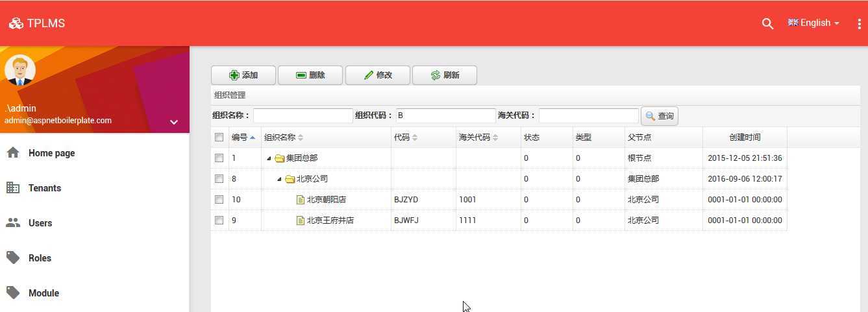868x312 pixels.
Task: Click the 修改 edit button
Action: coord(378,75)
